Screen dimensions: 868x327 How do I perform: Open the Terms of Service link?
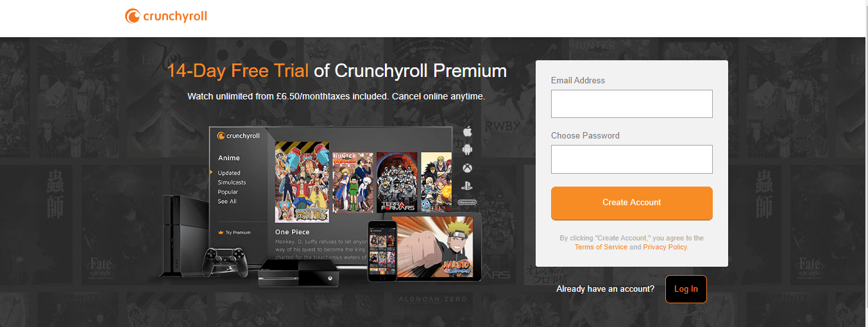601,247
